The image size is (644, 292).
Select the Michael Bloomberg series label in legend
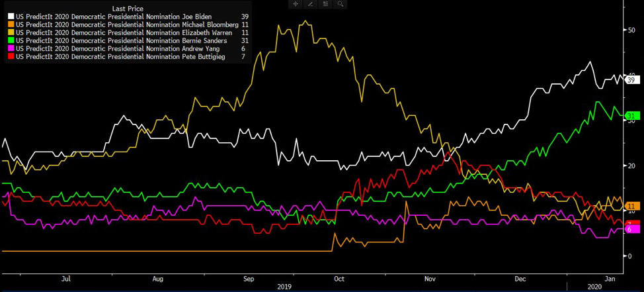coord(127,24)
